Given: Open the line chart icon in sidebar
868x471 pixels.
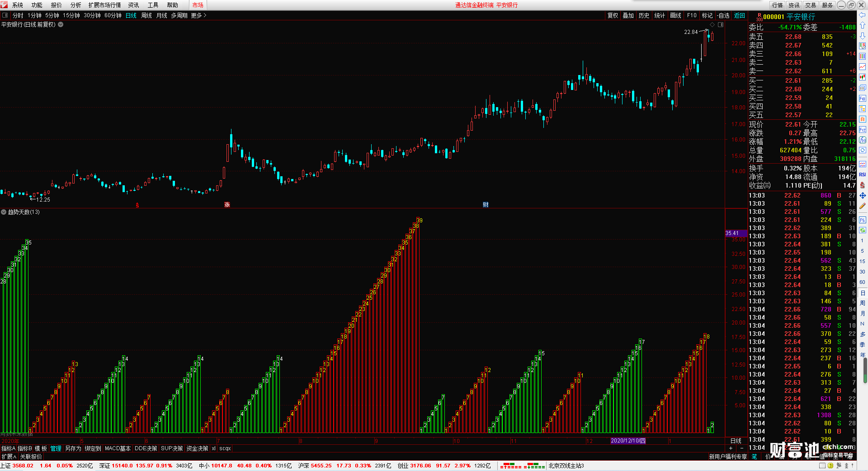Looking at the screenshot, I should [863, 67].
